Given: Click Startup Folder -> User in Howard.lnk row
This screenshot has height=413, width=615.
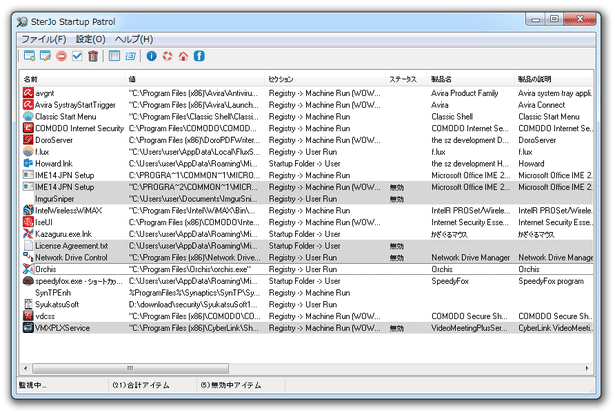Looking at the screenshot, I should [304, 164].
